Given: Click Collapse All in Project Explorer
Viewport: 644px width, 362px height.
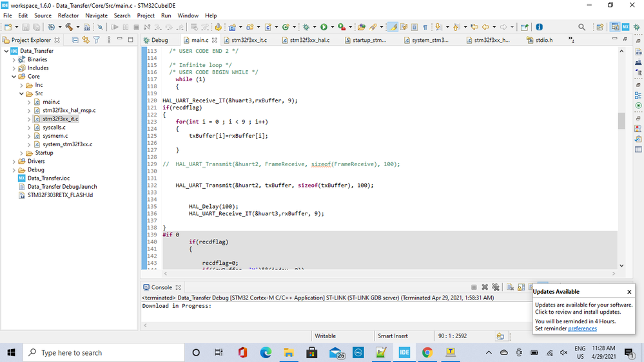Looking at the screenshot, I should tap(75, 40).
